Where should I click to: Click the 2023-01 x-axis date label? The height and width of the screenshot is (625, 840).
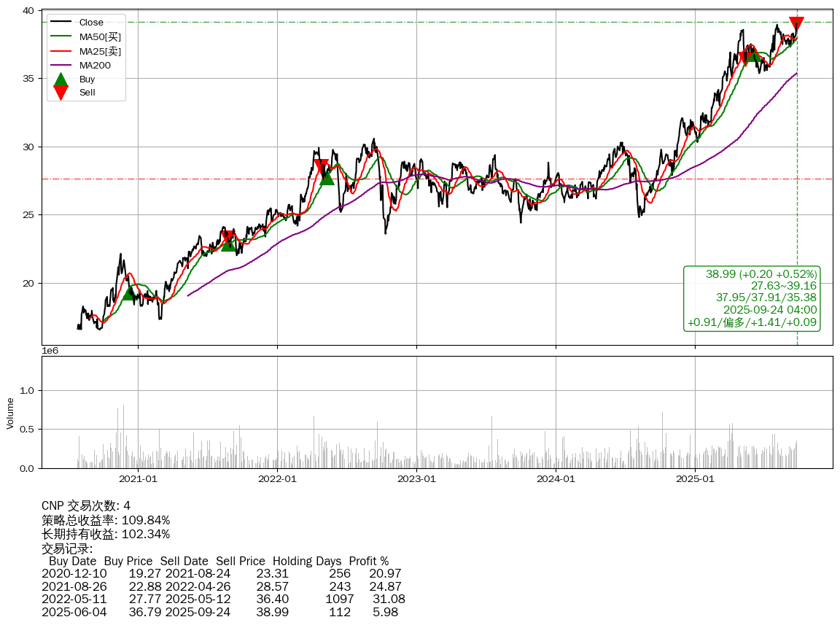click(416, 479)
